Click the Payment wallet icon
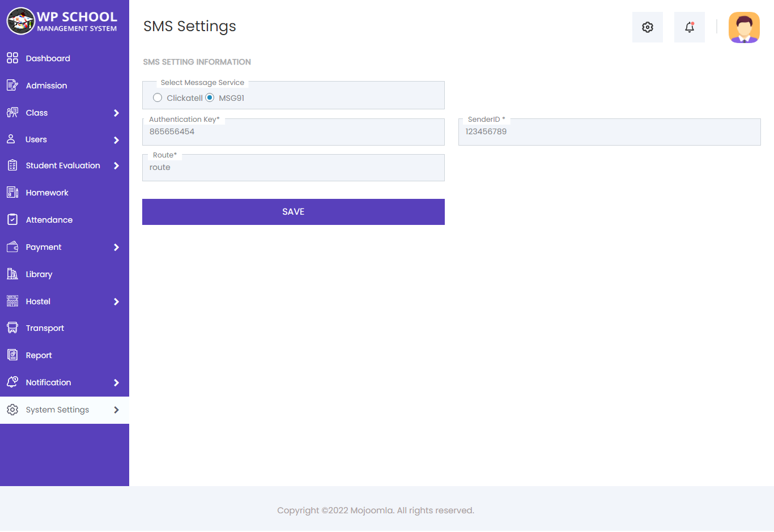The height and width of the screenshot is (532, 774). pos(12,246)
